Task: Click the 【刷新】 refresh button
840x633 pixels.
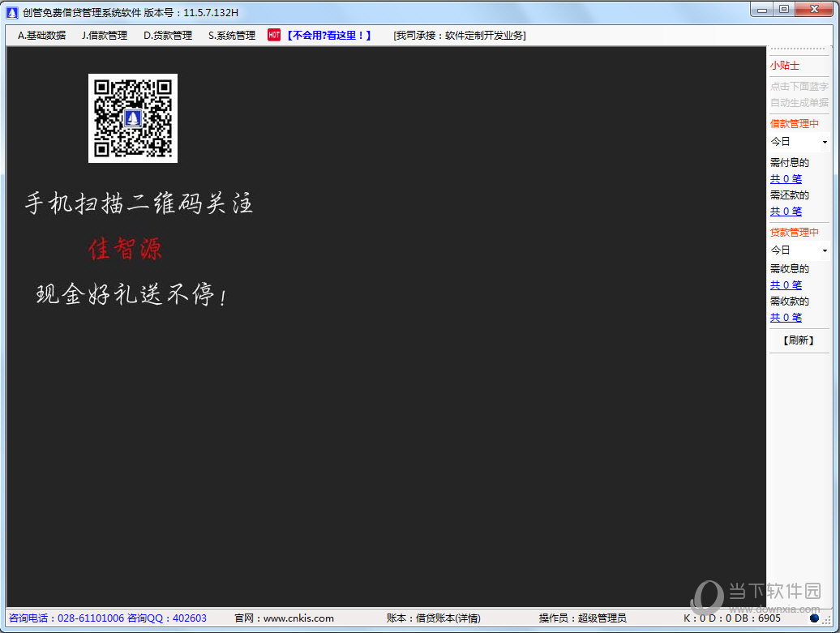Action: click(799, 340)
